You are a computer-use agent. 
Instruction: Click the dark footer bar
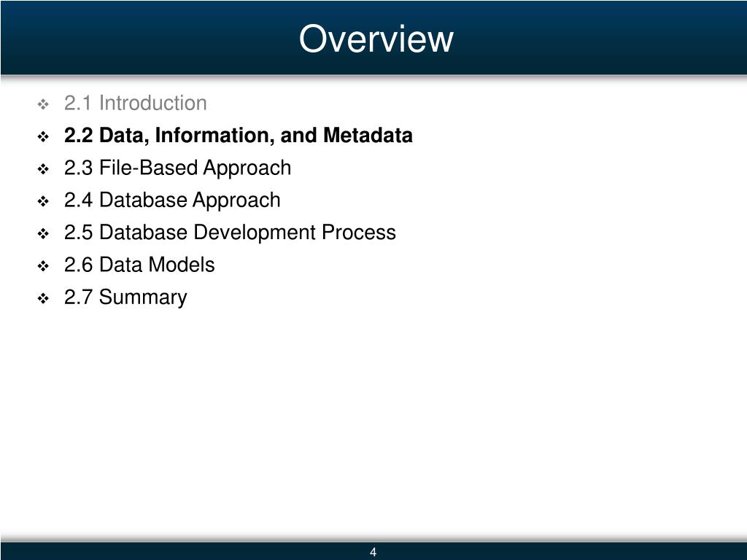[373, 551]
